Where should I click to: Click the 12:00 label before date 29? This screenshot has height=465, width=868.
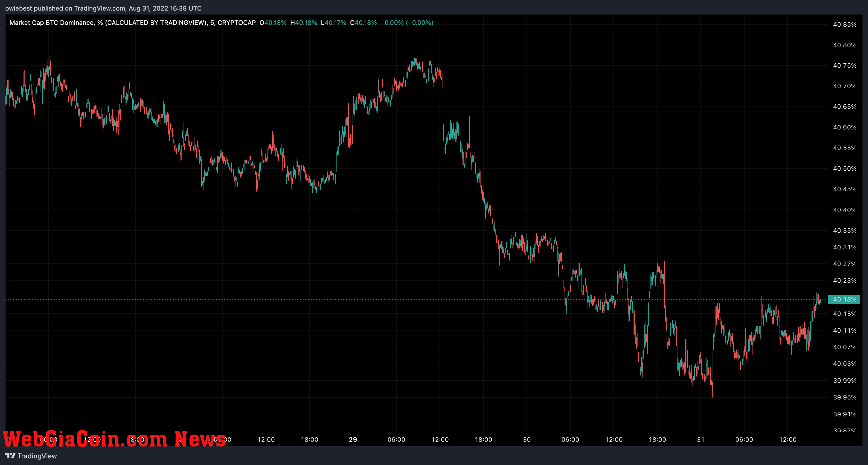coord(266,439)
